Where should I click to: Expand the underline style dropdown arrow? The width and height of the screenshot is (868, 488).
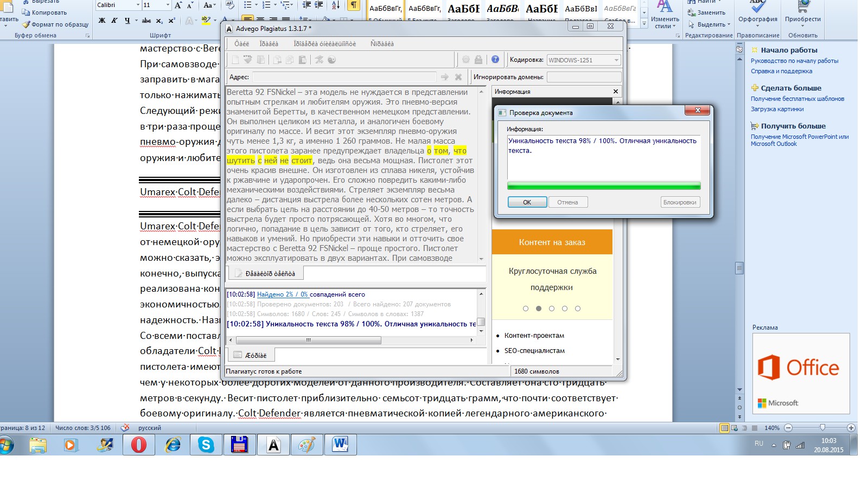pyautogui.click(x=135, y=21)
